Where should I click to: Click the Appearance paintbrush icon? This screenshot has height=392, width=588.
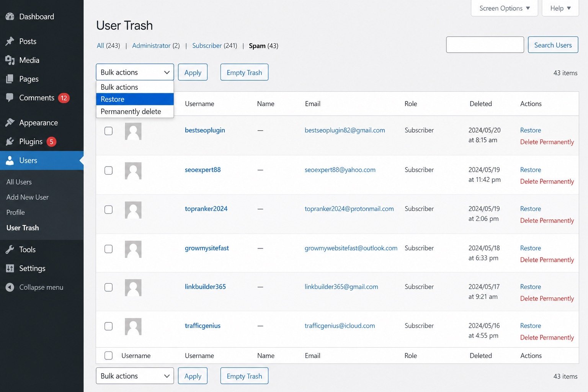(x=10, y=122)
